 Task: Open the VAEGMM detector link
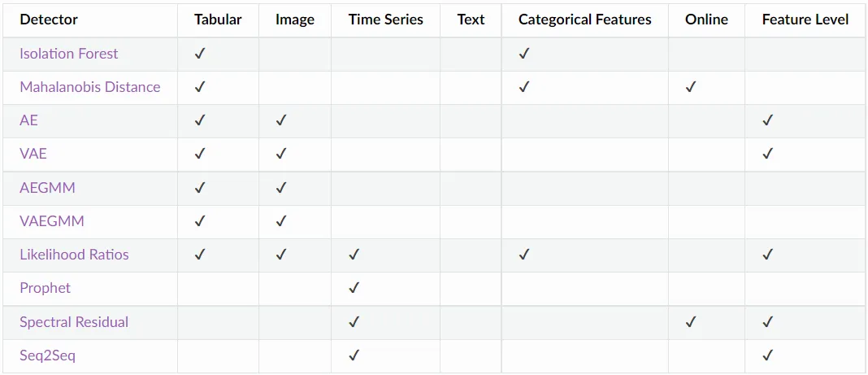[52, 221]
